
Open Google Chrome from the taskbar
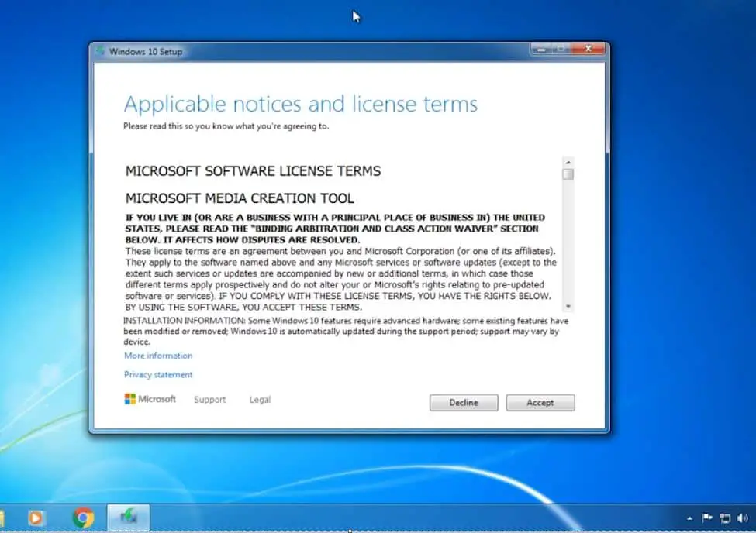(83, 518)
